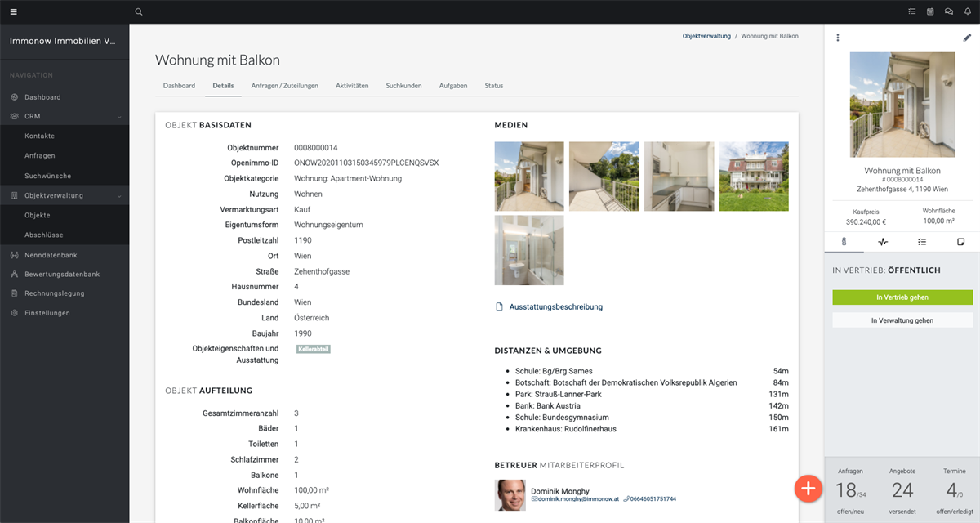Toggle the hamburger menu in top bar
980x523 pixels.
(x=13, y=11)
